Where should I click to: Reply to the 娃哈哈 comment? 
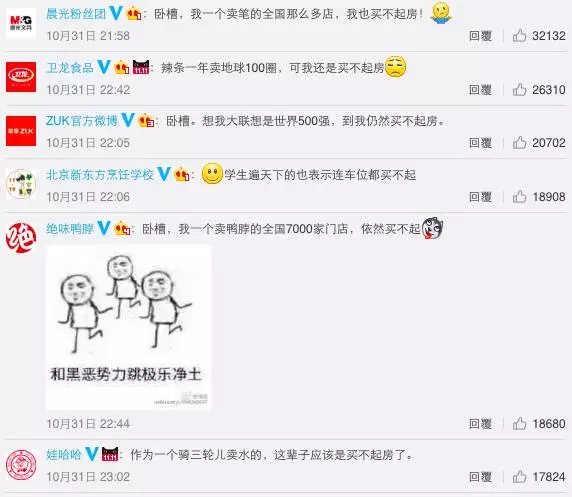480,477
